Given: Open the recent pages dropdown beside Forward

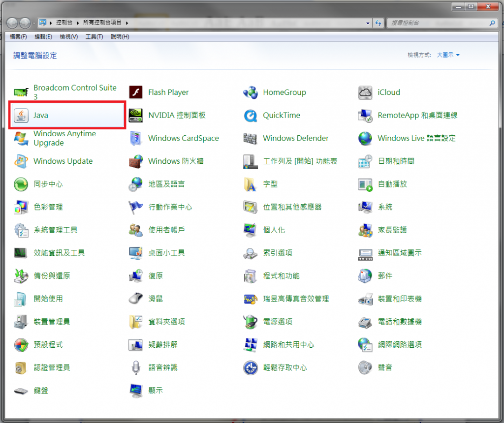Looking at the screenshot, I should (34, 23).
